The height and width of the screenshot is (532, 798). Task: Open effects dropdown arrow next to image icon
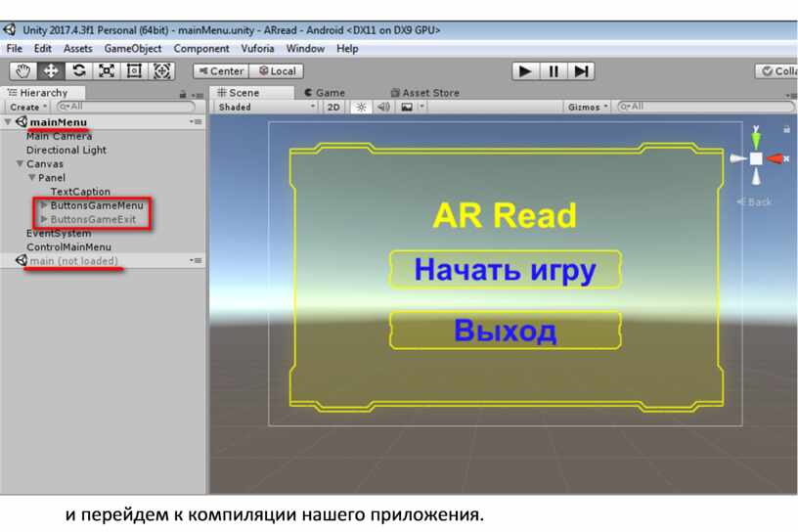(421, 107)
